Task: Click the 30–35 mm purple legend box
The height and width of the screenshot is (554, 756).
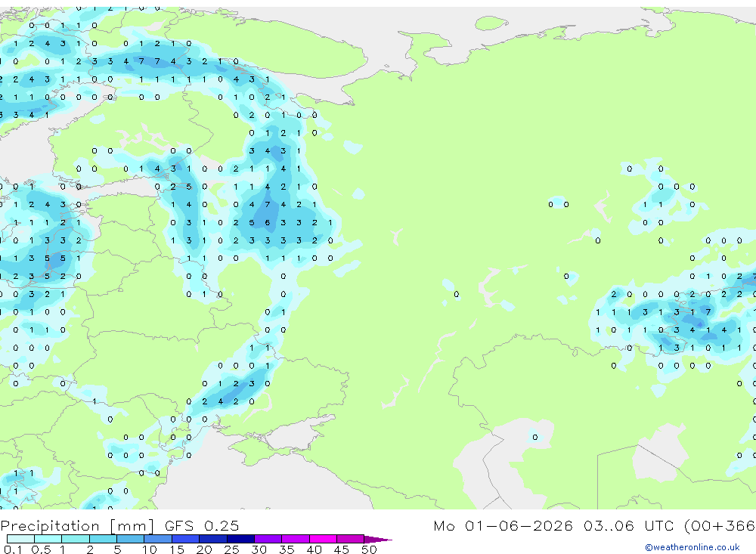Action: click(x=268, y=539)
